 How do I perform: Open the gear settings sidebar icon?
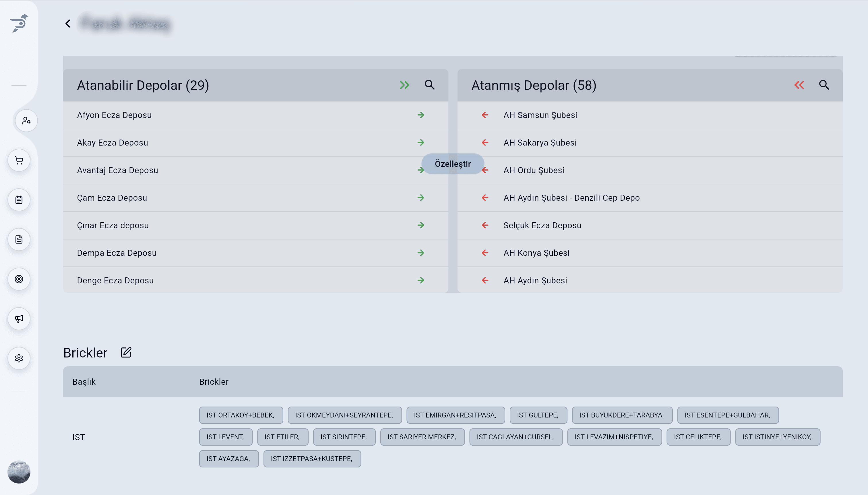pyautogui.click(x=19, y=358)
